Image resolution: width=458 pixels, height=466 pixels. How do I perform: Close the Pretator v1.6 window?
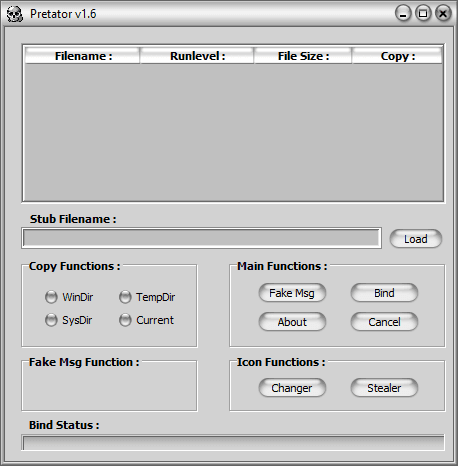tap(443, 14)
